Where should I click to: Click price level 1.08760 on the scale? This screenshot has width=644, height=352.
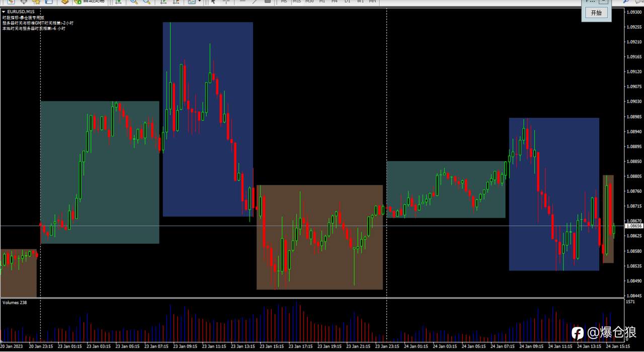click(x=635, y=191)
